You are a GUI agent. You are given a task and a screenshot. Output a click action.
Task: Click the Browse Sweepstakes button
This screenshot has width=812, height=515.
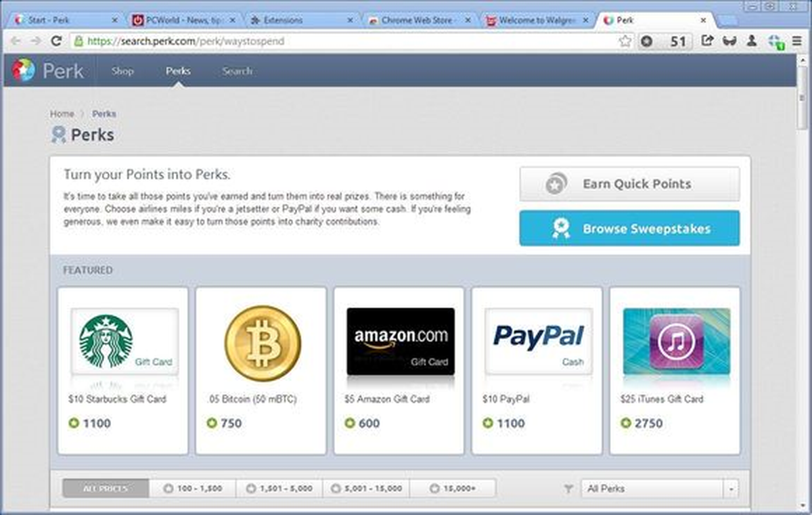(x=629, y=229)
